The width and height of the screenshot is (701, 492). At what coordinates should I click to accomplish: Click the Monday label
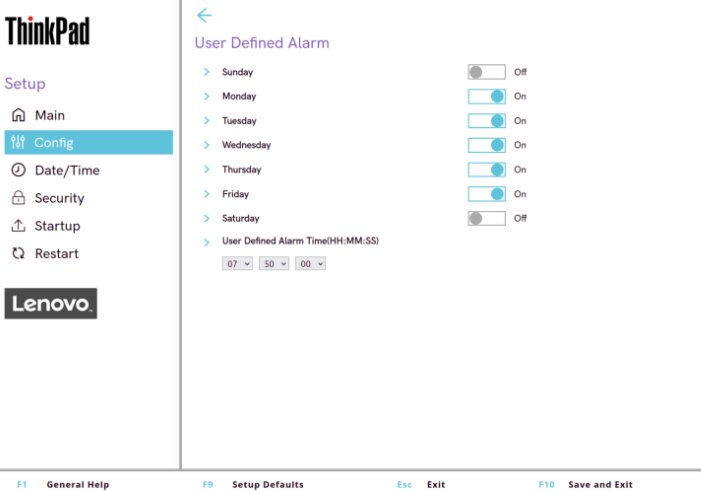(x=239, y=96)
